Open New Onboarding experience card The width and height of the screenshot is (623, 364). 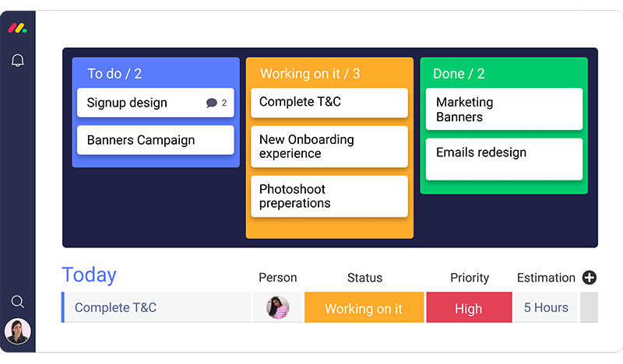(329, 147)
